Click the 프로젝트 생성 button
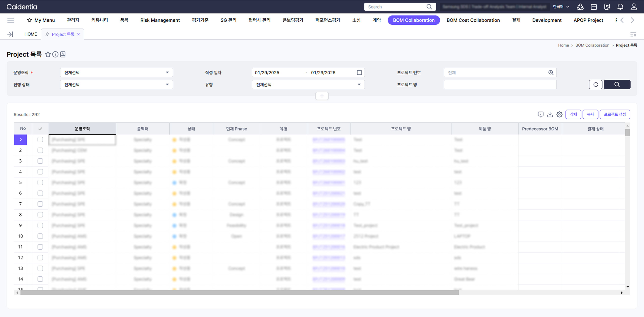This screenshot has width=644, height=317. [615, 114]
